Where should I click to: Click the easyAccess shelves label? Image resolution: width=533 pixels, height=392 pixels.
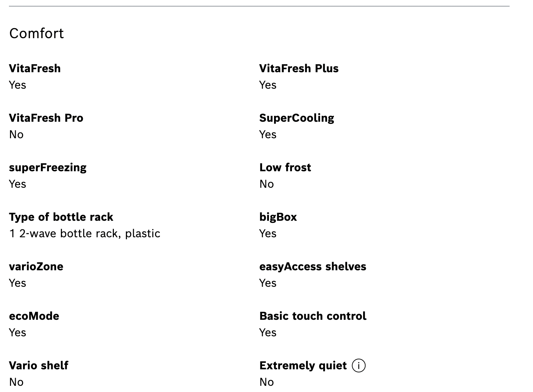pyautogui.click(x=313, y=266)
